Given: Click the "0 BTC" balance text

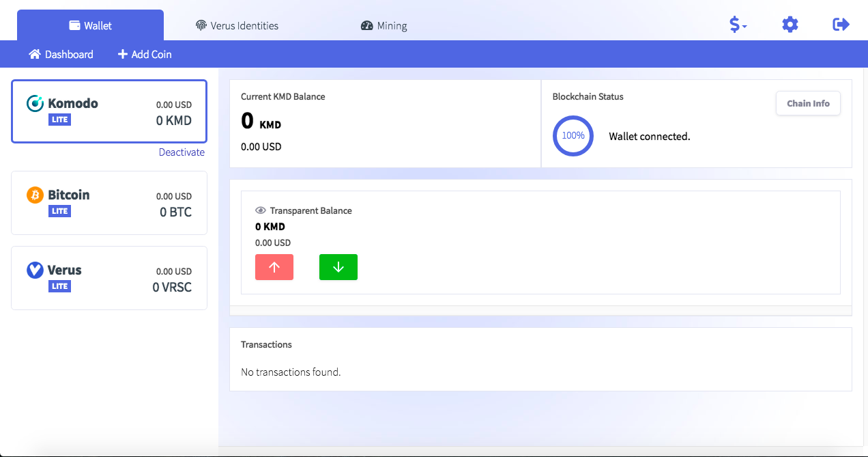Looking at the screenshot, I should tap(175, 212).
